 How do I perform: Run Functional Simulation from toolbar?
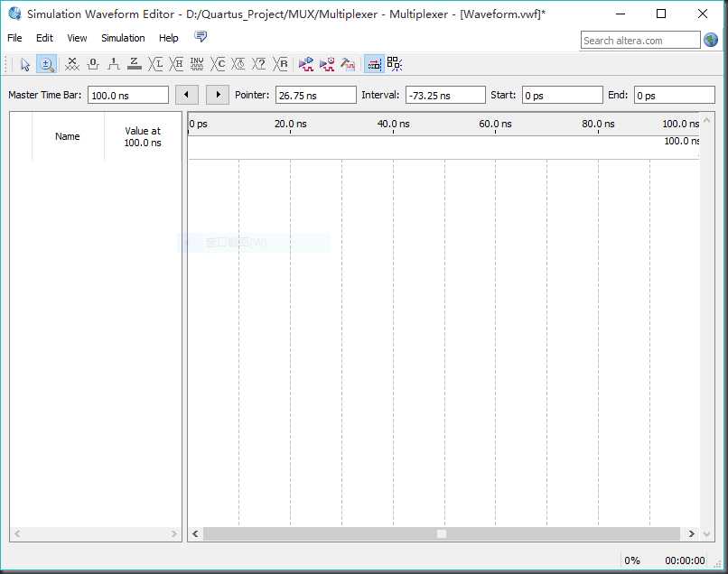(x=306, y=64)
